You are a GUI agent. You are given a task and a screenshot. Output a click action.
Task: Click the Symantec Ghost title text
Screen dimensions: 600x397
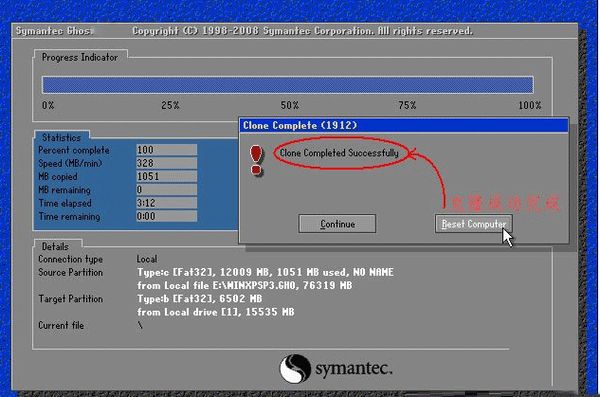(54, 31)
